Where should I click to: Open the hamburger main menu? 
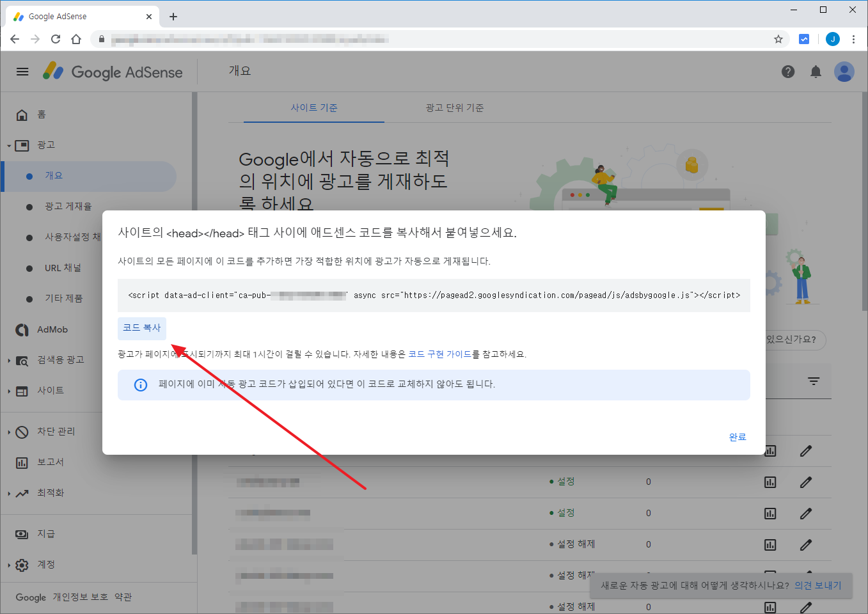point(22,72)
